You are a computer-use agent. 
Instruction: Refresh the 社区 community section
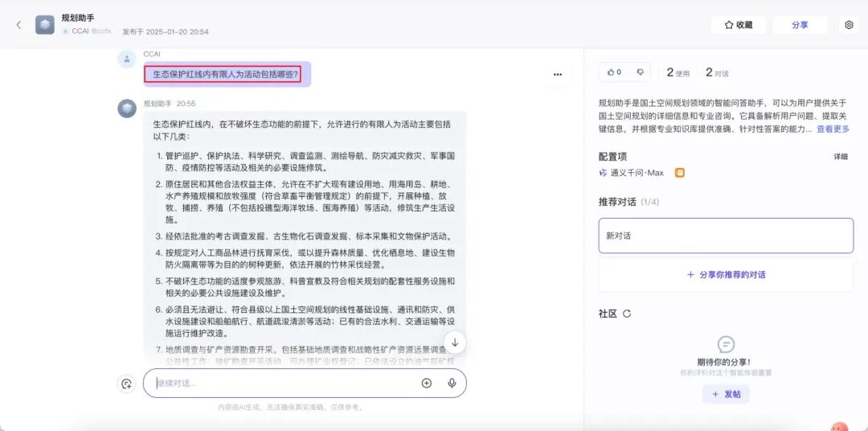pyautogui.click(x=627, y=314)
